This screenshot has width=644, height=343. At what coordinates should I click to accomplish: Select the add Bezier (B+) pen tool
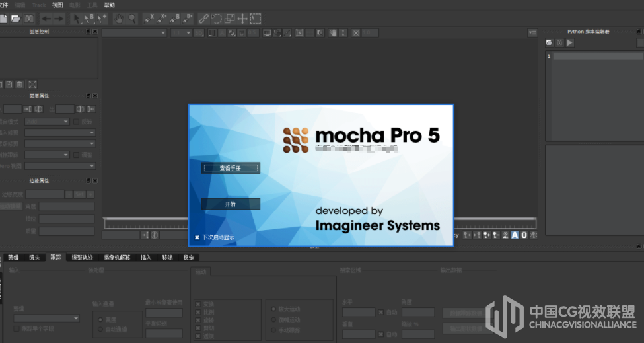click(188, 19)
